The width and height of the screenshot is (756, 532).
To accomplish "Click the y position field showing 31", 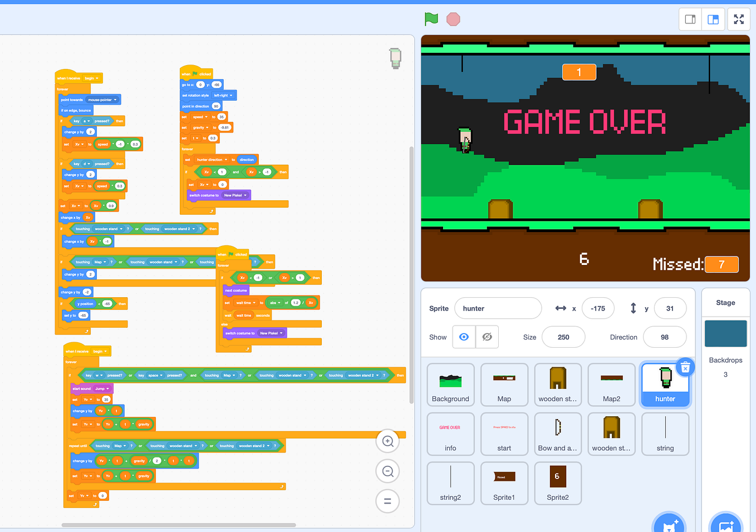I will click(670, 308).
